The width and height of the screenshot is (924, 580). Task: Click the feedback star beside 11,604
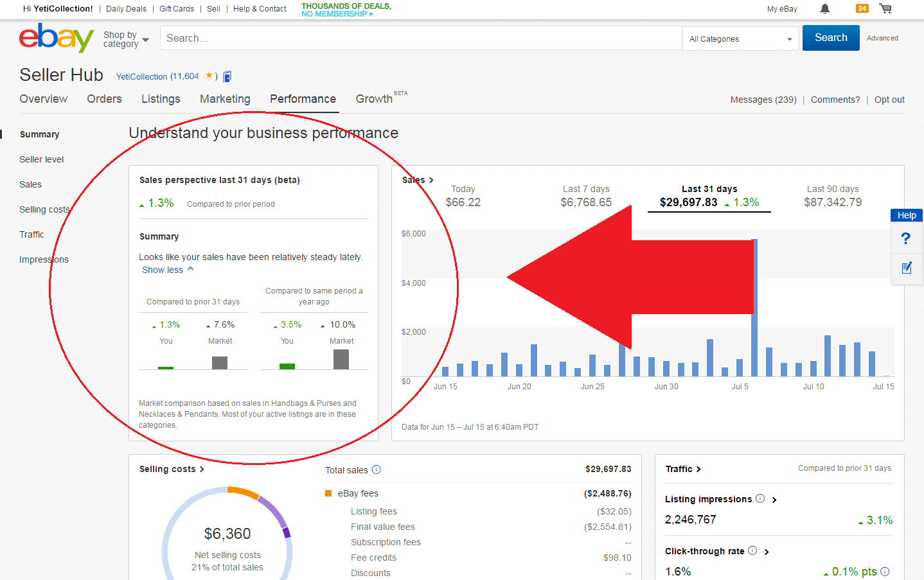209,76
